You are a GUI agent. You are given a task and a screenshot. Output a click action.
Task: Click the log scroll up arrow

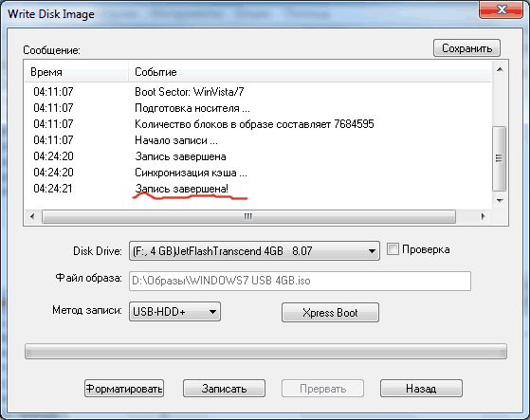pos(500,69)
